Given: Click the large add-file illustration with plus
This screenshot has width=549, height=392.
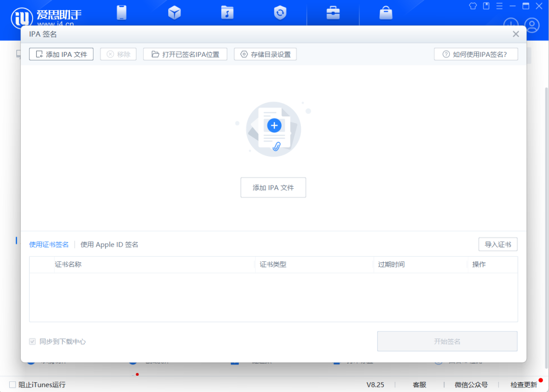Looking at the screenshot, I should click(273, 129).
